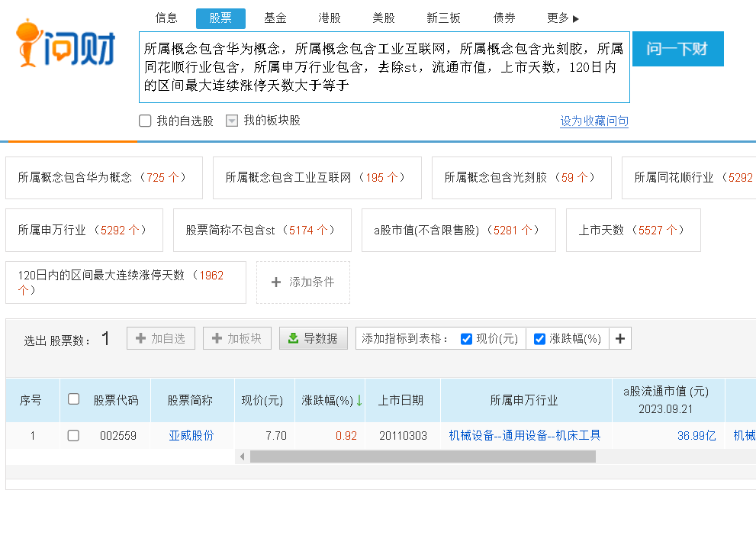Click the 问一下财 search button
Screen dimensions: 756x555
(678, 49)
